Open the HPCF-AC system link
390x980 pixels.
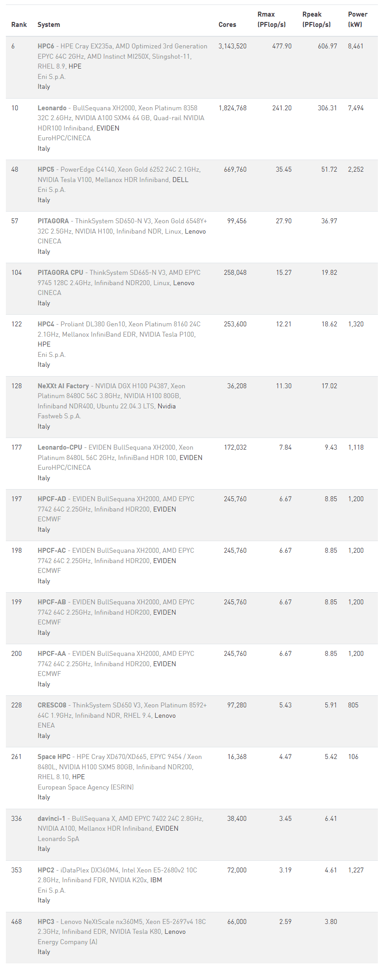pyautogui.click(x=52, y=551)
